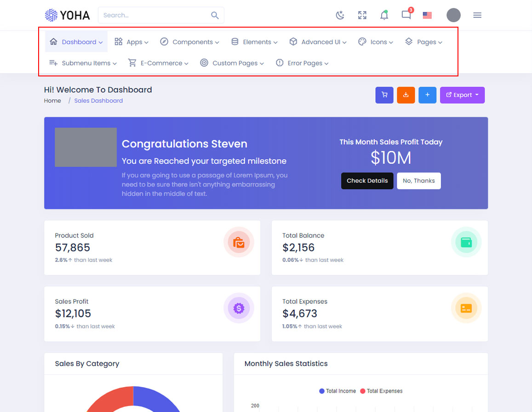Viewport: 532px width, 412px height.
Task: Open the E-Commerce menu
Action: pos(158,63)
